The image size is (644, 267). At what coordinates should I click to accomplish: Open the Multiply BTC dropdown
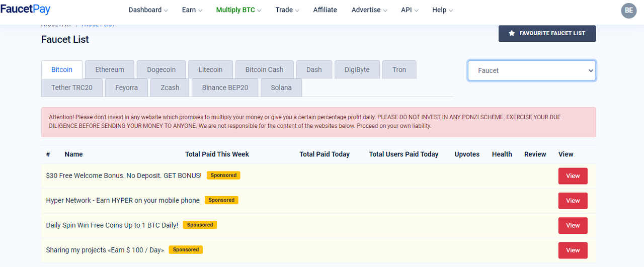tap(238, 10)
